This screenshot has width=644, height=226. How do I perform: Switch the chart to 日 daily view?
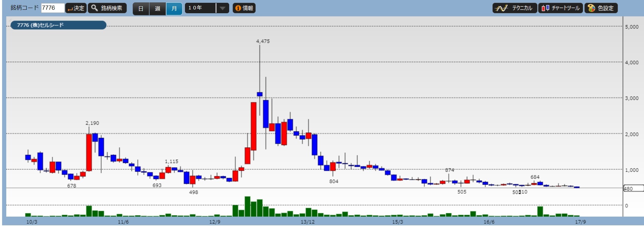[x=141, y=8]
